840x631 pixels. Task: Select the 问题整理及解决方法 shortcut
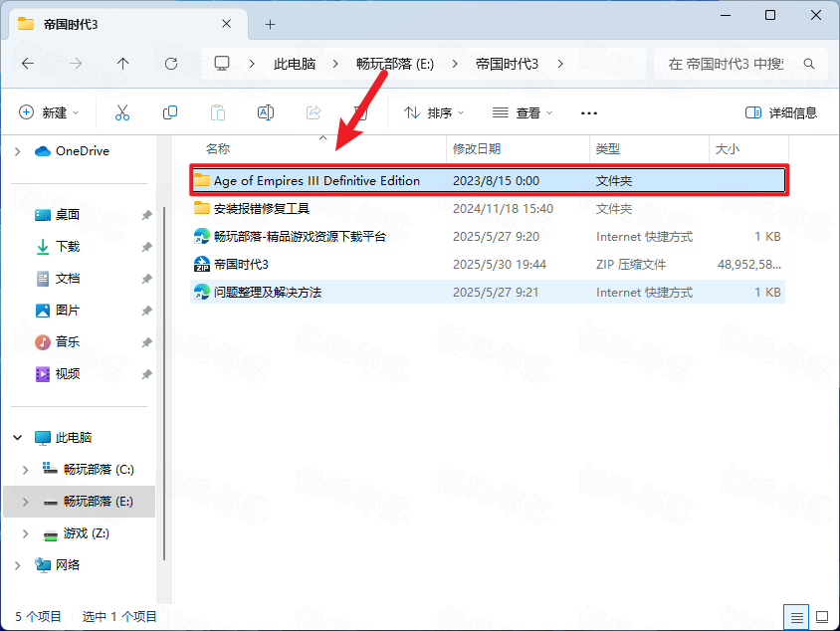click(488, 292)
